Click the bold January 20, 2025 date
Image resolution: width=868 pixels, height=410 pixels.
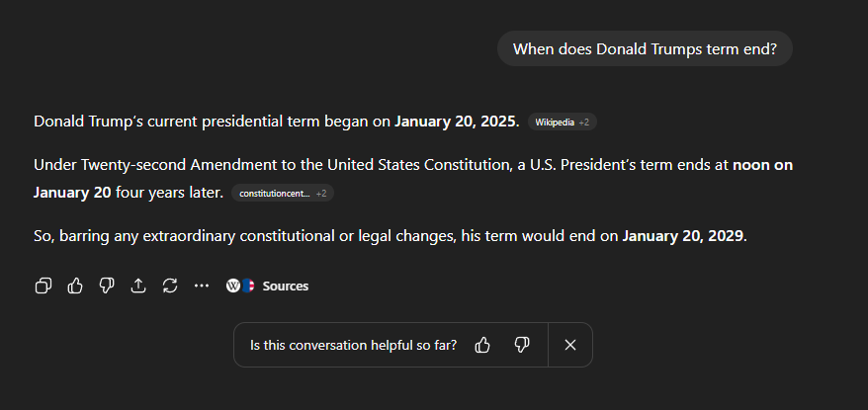[x=456, y=122]
